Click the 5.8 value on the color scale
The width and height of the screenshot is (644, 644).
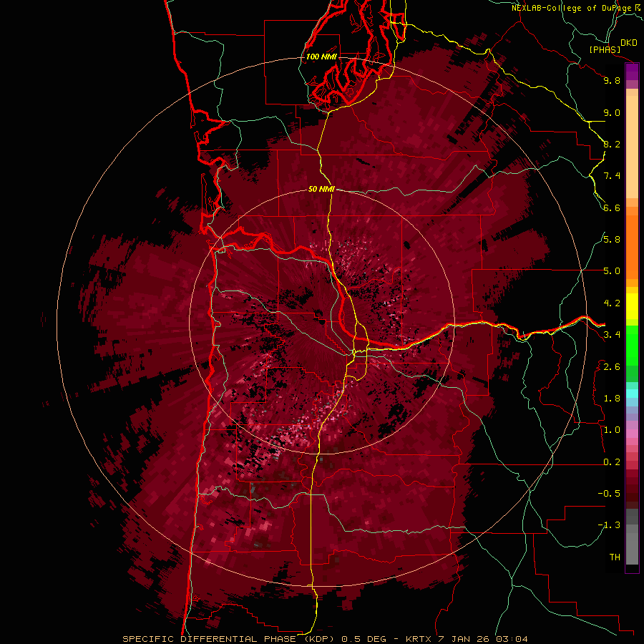(x=612, y=240)
